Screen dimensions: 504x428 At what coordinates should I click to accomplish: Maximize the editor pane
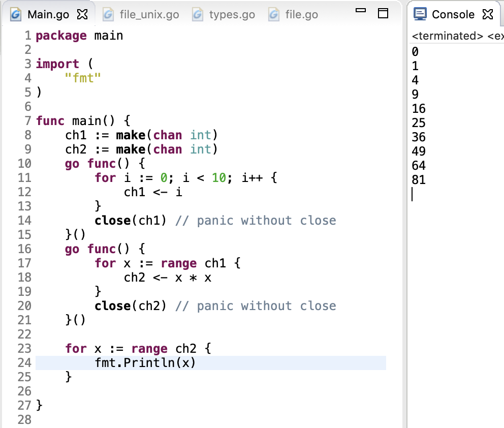click(x=383, y=14)
